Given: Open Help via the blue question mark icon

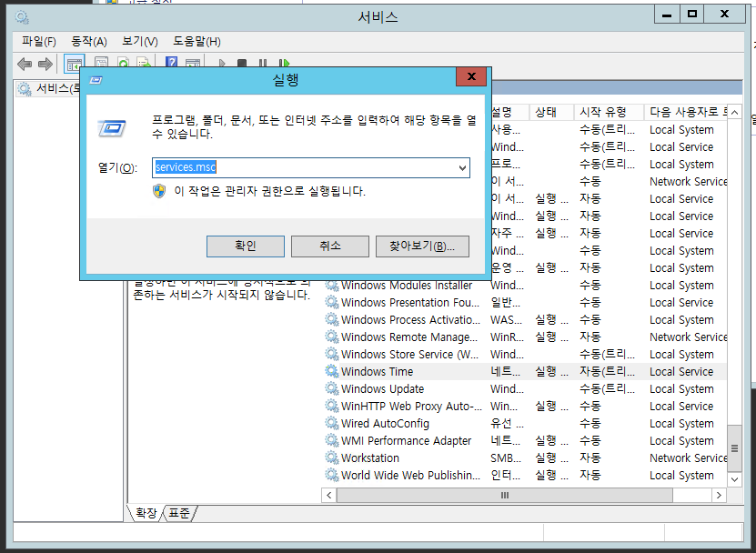Looking at the screenshot, I should tap(171, 62).
